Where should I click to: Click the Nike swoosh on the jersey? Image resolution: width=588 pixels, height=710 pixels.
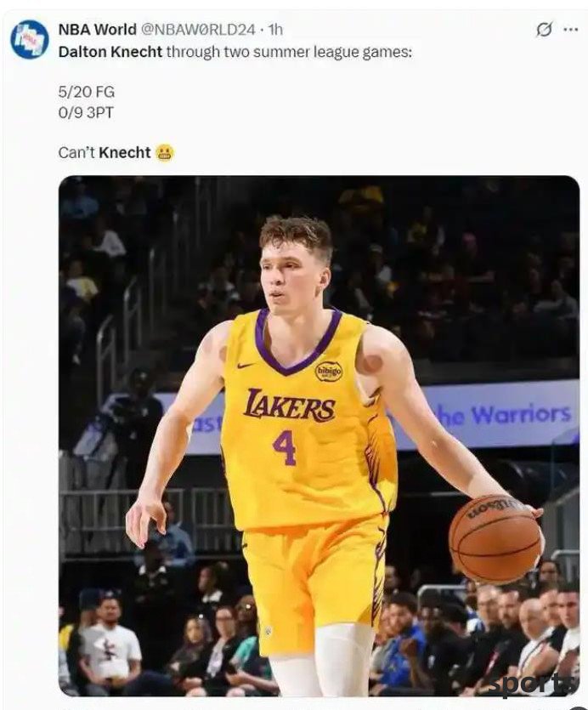click(246, 365)
